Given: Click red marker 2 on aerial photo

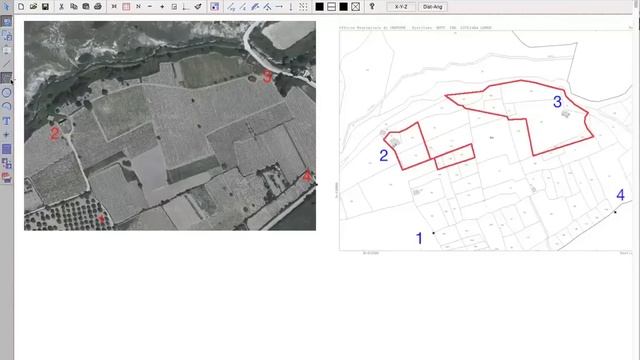Looking at the screenshot, I should 55,133.
